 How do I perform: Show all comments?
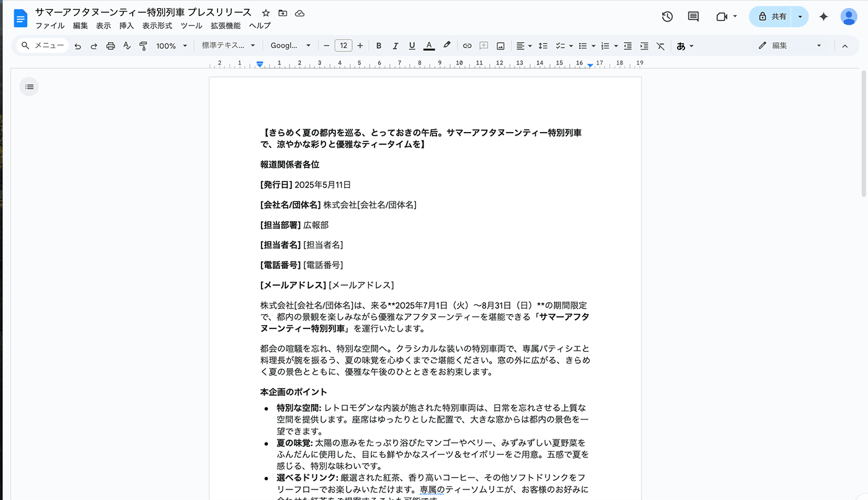tap(694, 17)
